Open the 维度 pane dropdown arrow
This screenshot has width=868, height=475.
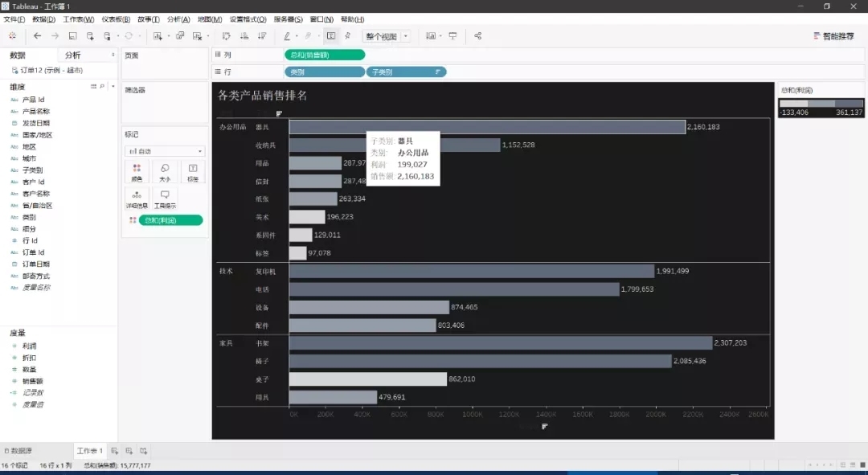[113, 86]
